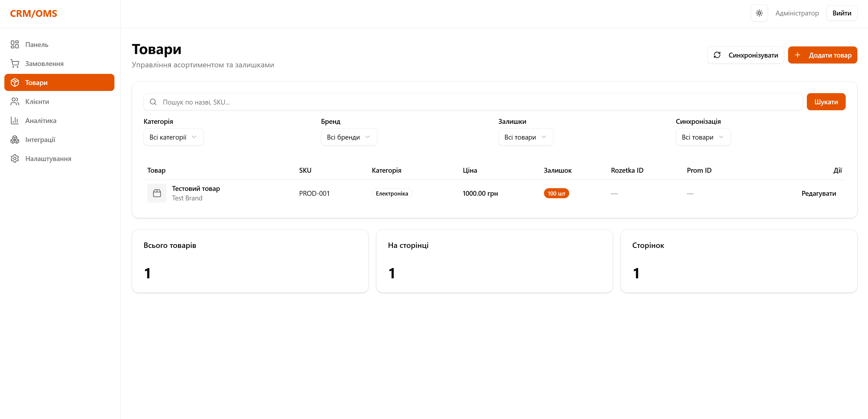Click the Замовлення shopping cart icon
The image size is (868, 419).
pyautogui.click(x=15, y=63)
